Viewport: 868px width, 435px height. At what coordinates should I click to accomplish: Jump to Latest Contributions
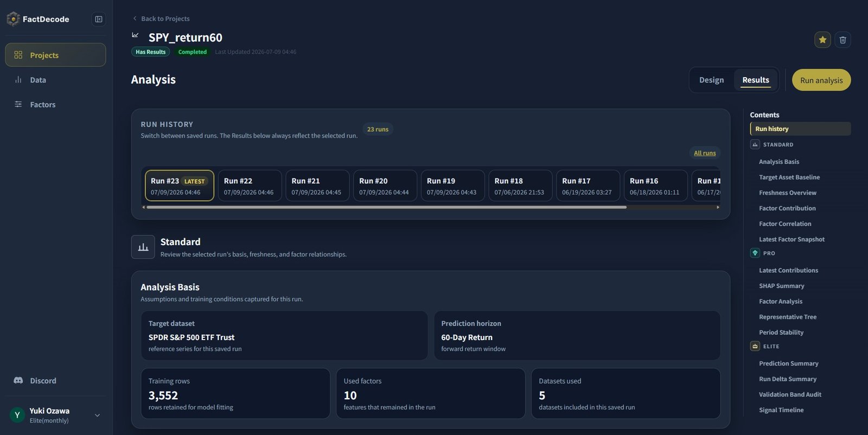788,270
